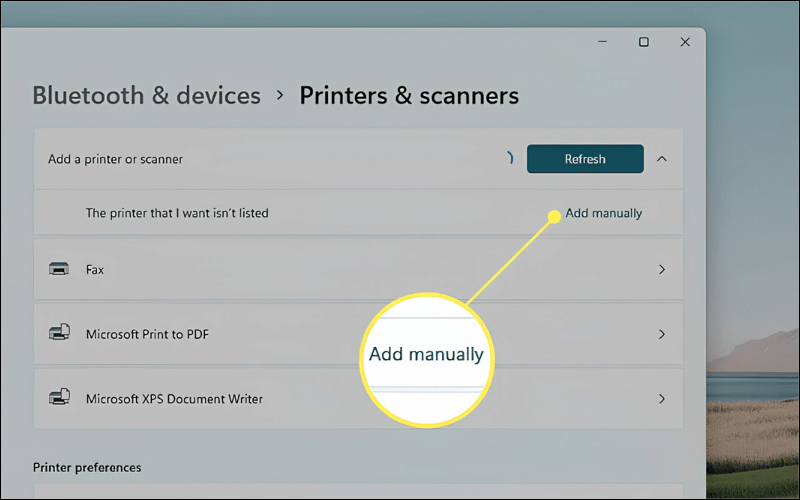This screenshot has height=500, width=800.
Task: Click the Printer preferences heading
Action: pos(87,467)
